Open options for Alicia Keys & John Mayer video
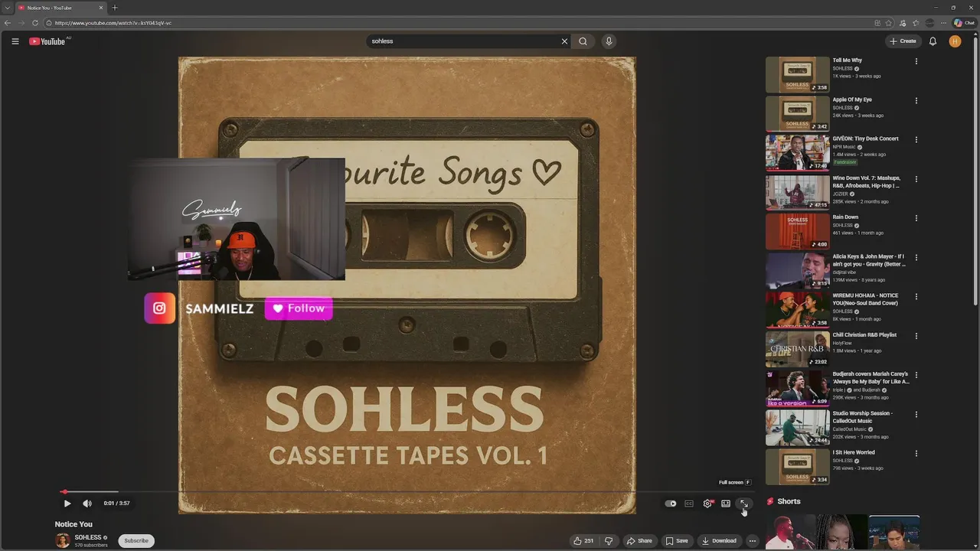 [x=916, y=257]
